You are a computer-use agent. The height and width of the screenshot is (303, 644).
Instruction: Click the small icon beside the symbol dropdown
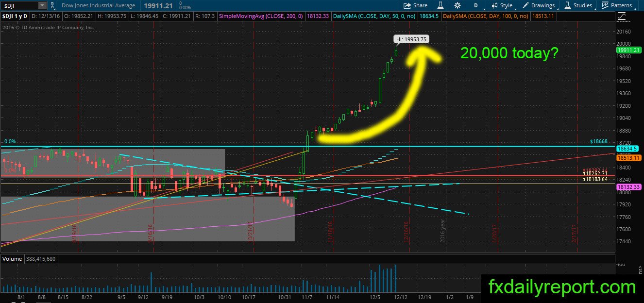click(x=53, y=5)
